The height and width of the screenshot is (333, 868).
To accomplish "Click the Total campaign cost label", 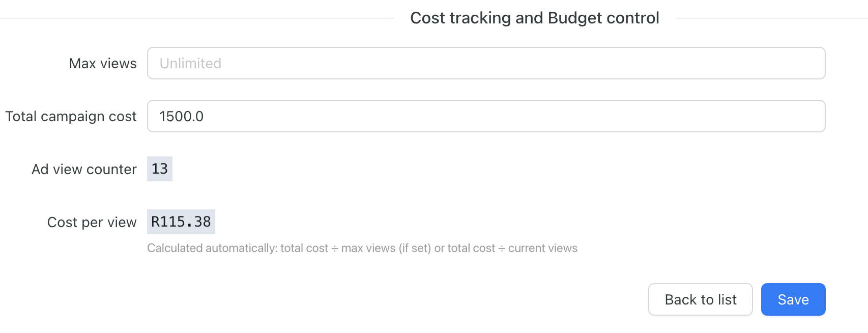I will click(x=71, y=116).
